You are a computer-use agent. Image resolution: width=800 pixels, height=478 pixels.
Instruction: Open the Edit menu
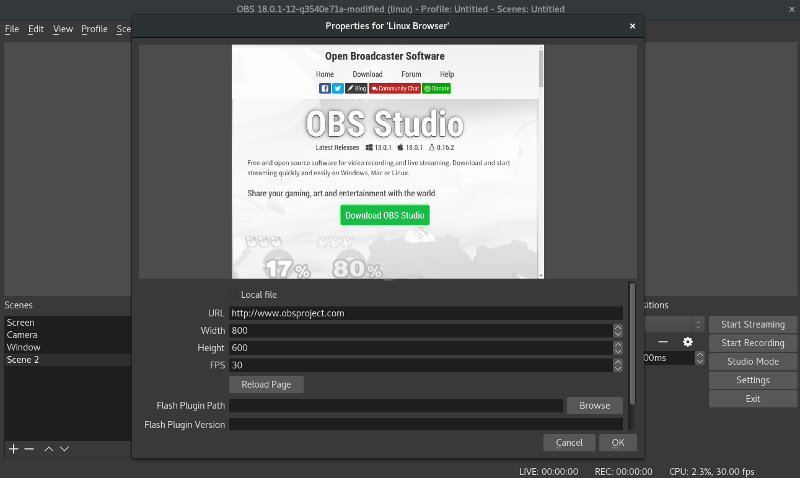point(36,29)
